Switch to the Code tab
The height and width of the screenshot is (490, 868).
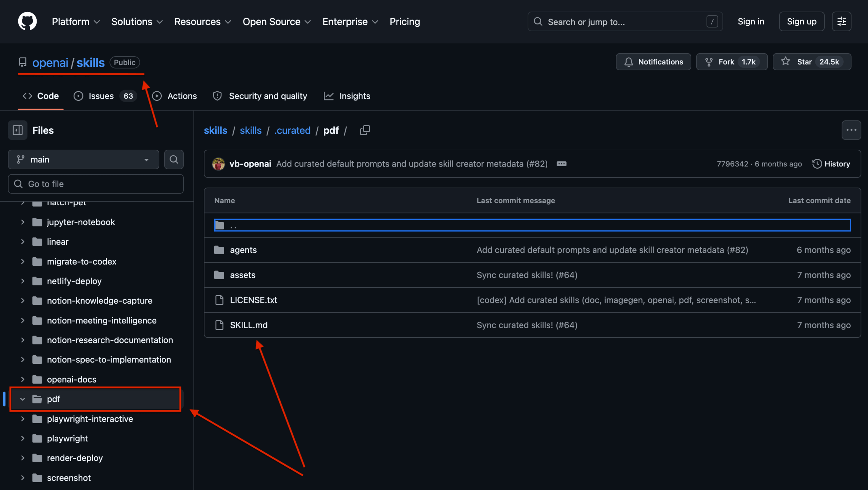(x=40, y=96)
